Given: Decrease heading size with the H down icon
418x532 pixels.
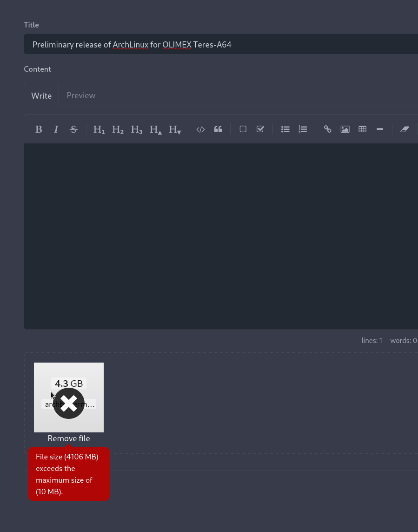Looking at the screenshot, I should click(174, 129).
